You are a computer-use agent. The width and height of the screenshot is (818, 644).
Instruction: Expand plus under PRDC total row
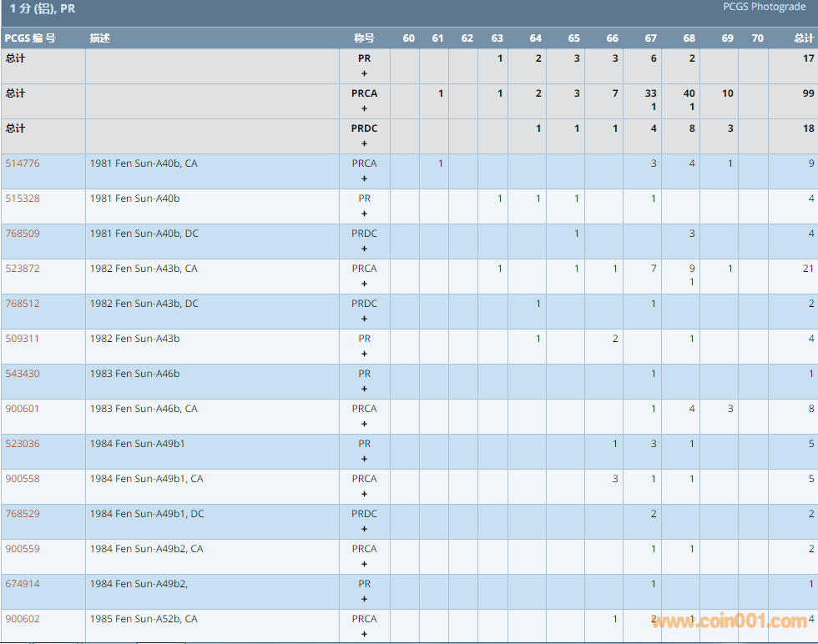tap(364, 143)
